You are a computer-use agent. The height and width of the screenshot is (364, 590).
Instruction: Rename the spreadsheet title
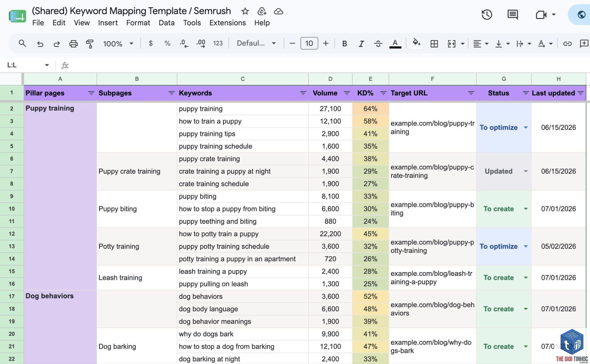(131, 11)
